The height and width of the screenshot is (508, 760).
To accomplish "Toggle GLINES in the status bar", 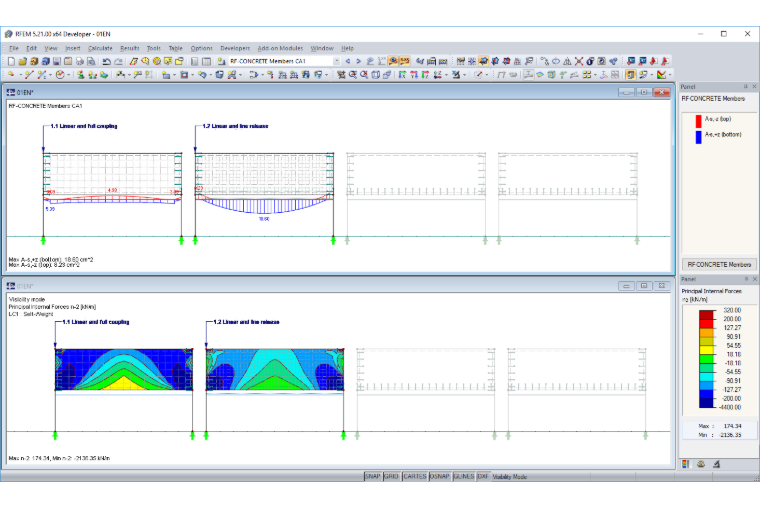I will pyautogui.click(x=464, y=476).
